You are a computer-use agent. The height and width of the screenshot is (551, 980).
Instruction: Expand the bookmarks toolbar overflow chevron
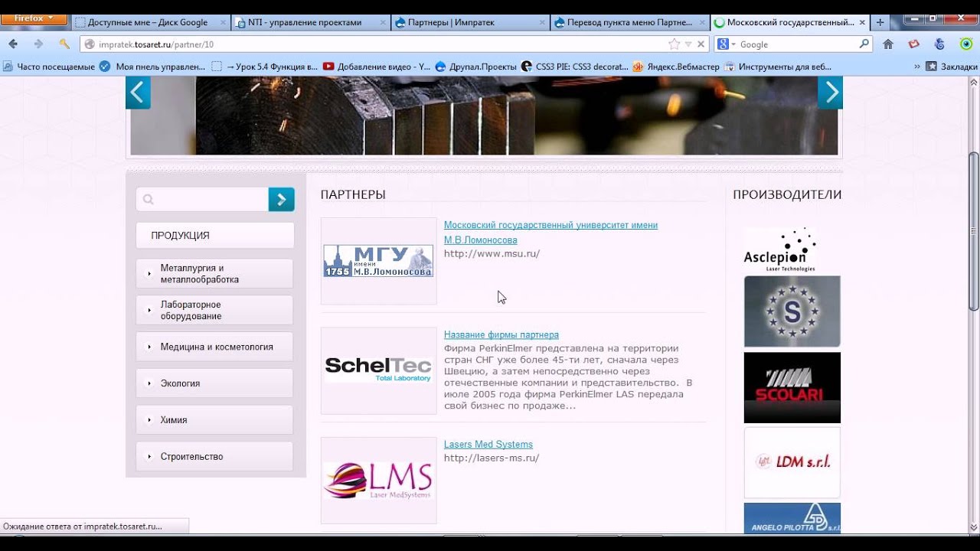pyautogui.click(x=916, y=67)
